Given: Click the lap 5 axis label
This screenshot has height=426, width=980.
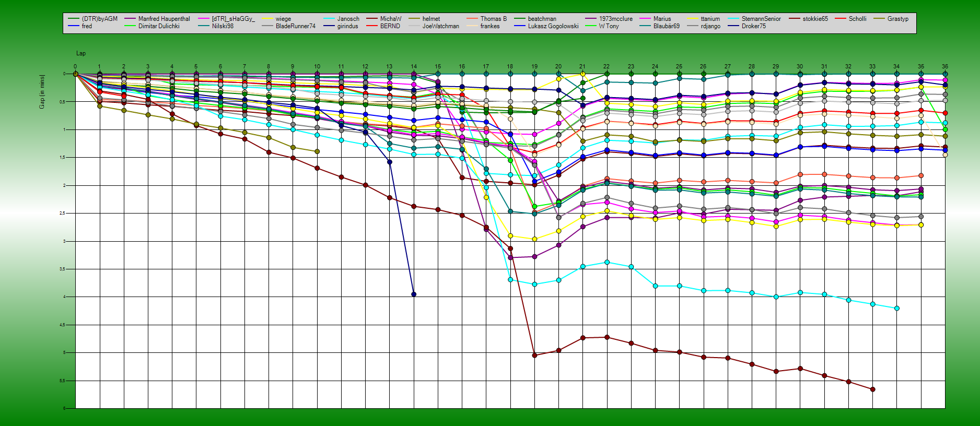Looking at the screenshot, I should 196,67.
